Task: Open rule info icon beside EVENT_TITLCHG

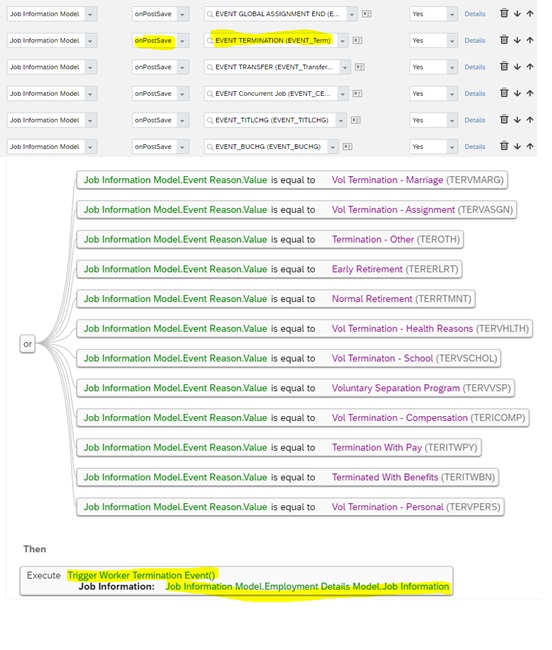Action: pos(356,120)
